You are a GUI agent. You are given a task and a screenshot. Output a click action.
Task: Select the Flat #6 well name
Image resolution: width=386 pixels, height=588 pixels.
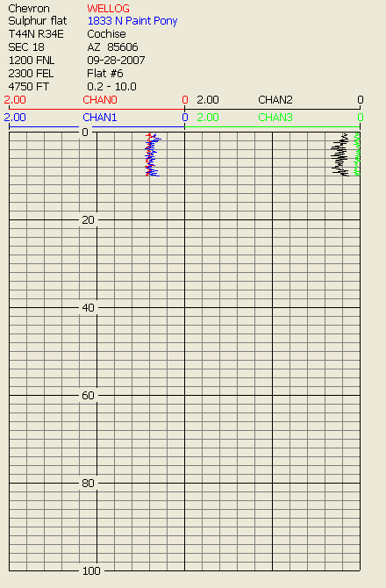pos(105,74)
